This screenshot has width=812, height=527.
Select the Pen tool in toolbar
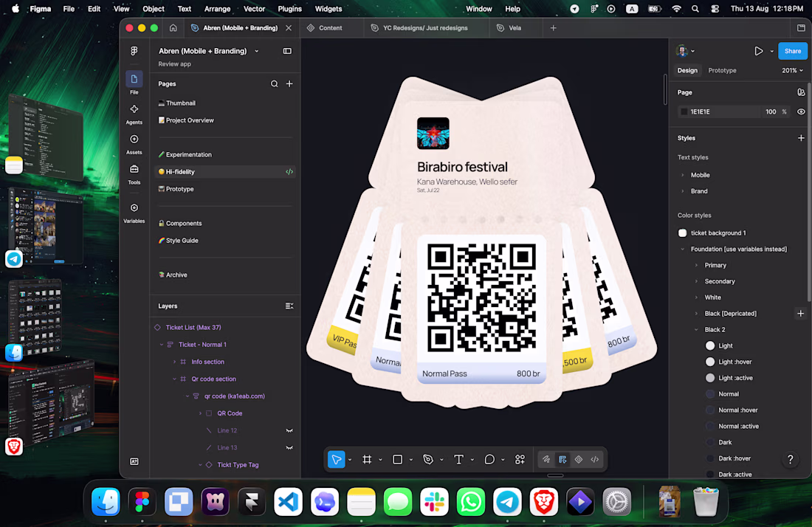coord(428,459)
